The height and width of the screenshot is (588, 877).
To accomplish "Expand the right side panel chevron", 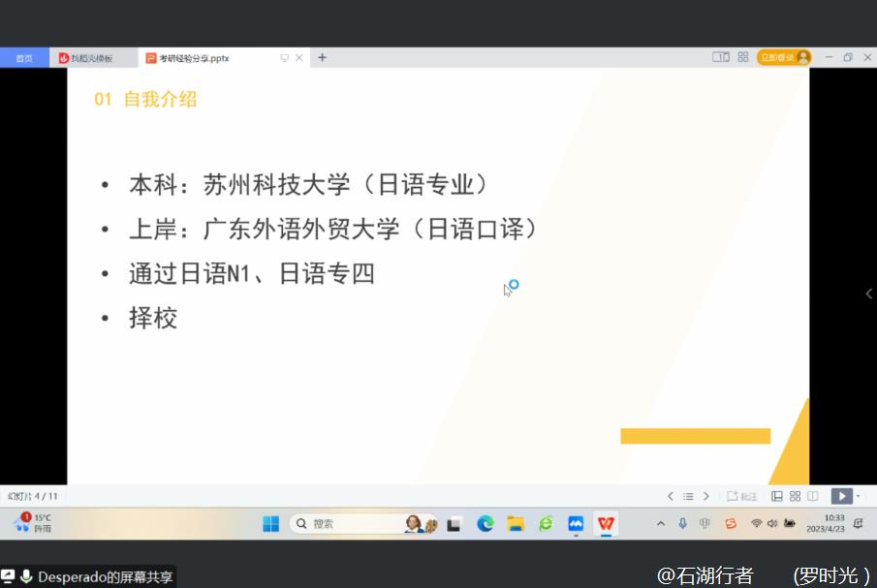I will (868, 294).
